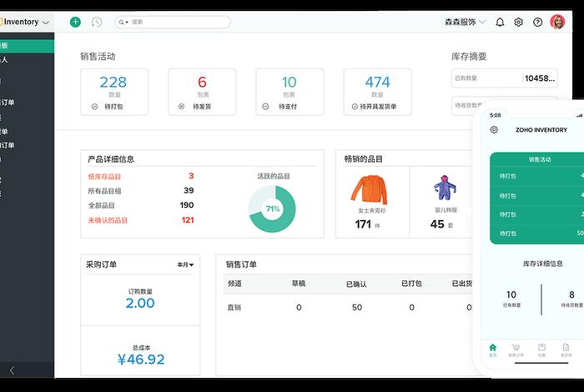The height and width of the screenshot is (392, 584).
Task: Click the ¥46.92 总成本 value
Action: pyautogui.click(x=141, y=359)
